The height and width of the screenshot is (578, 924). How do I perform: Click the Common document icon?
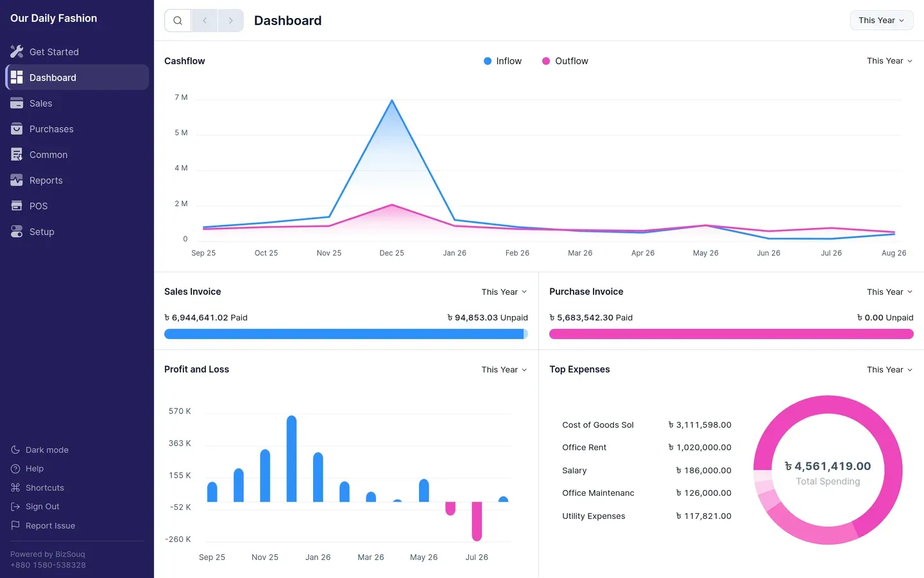(x=17, y=154)
